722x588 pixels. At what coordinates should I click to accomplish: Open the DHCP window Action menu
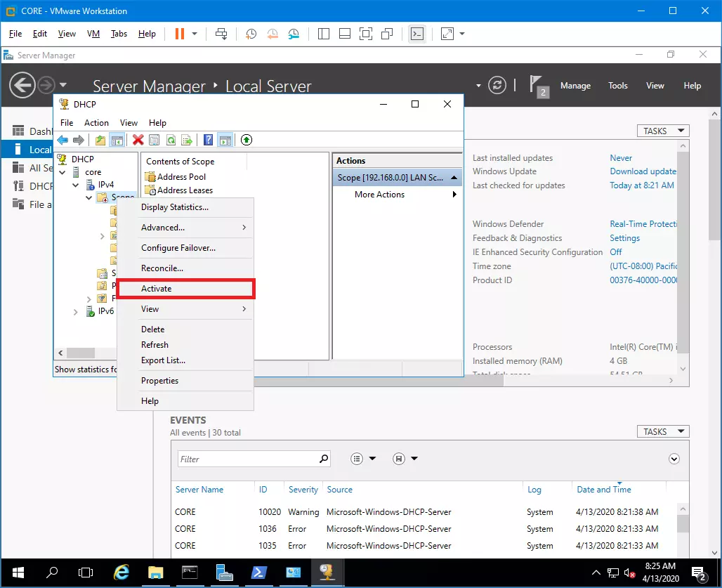[96, 123]
